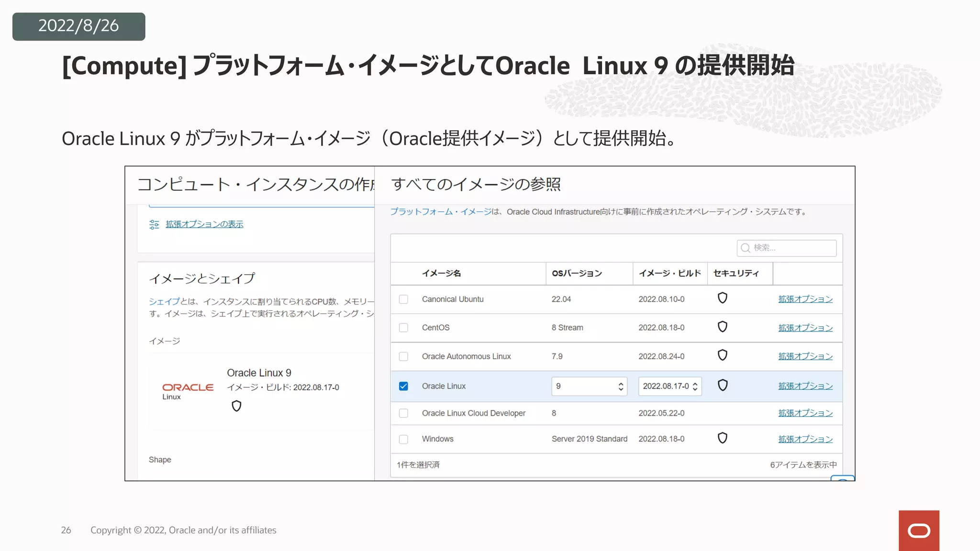The width and height of the screenshot is (980, 551).
Task: Click the Oracle Autonomous Linux image name
Action: point(466,356)
